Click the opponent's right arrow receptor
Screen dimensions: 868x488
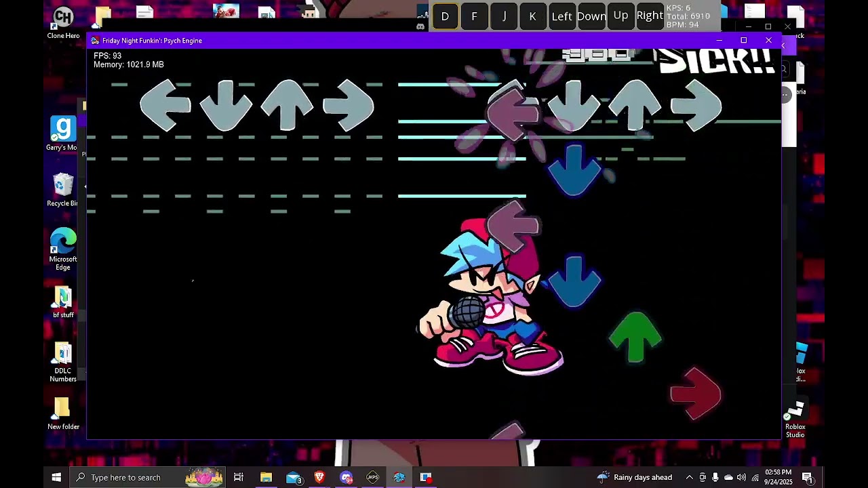click(348, 105)
